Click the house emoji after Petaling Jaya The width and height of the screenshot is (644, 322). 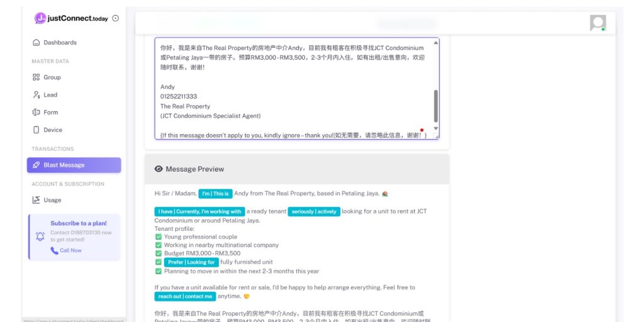(x=385, y=194)
